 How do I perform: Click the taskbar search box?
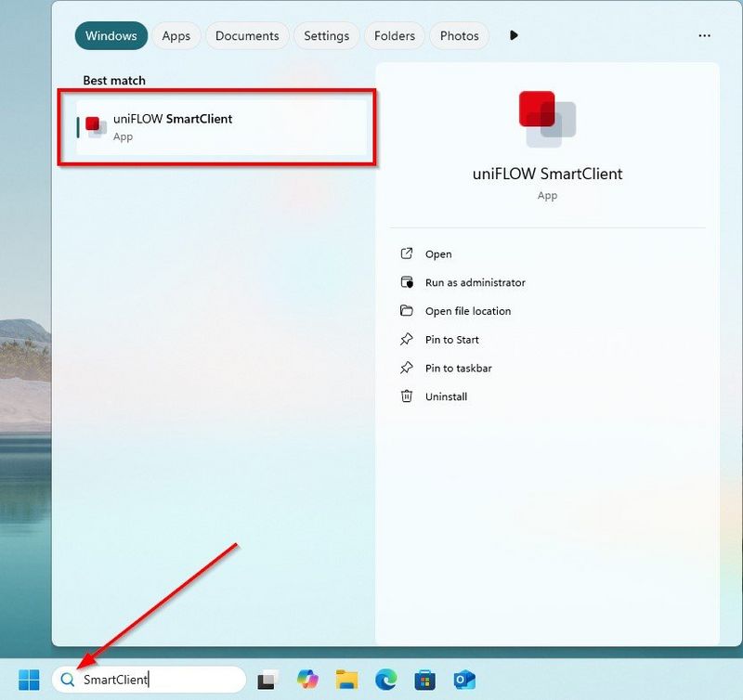(149, 680)
